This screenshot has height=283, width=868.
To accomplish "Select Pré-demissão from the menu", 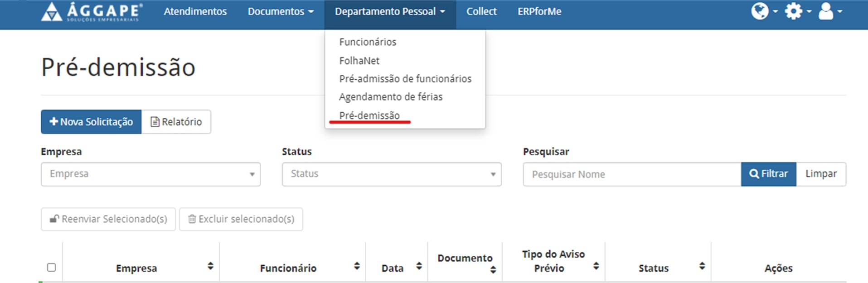I will pyautogui.click(x=369, y=115).
